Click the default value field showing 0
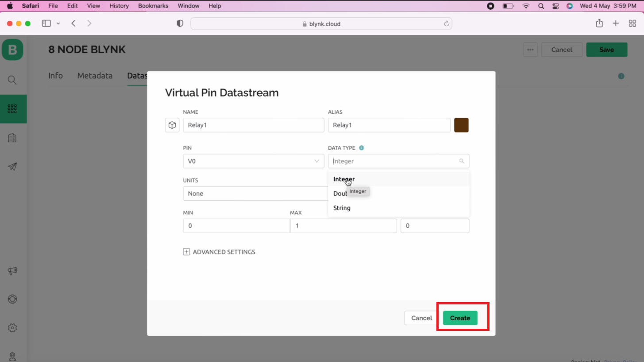The height and width of the screenshot is (362, 644). point(435,226)
